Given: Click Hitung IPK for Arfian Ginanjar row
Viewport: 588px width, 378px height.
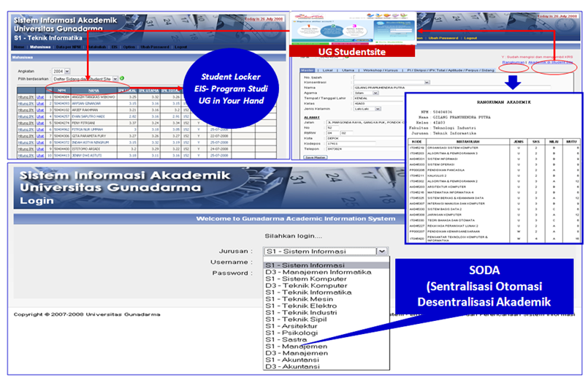Looking at the screenshot, I should pos(26,104).
